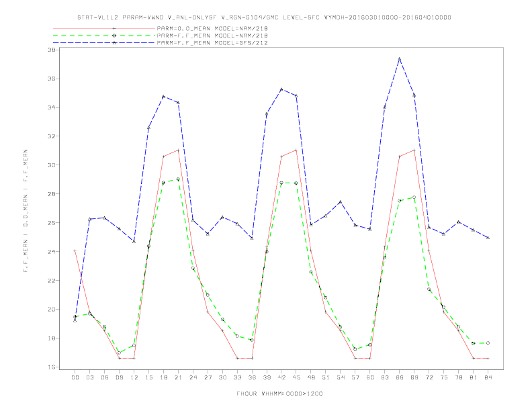The image size is (532, 411).
Task: Click the x-axis tick label 72
Action: [x=429, y=377]
